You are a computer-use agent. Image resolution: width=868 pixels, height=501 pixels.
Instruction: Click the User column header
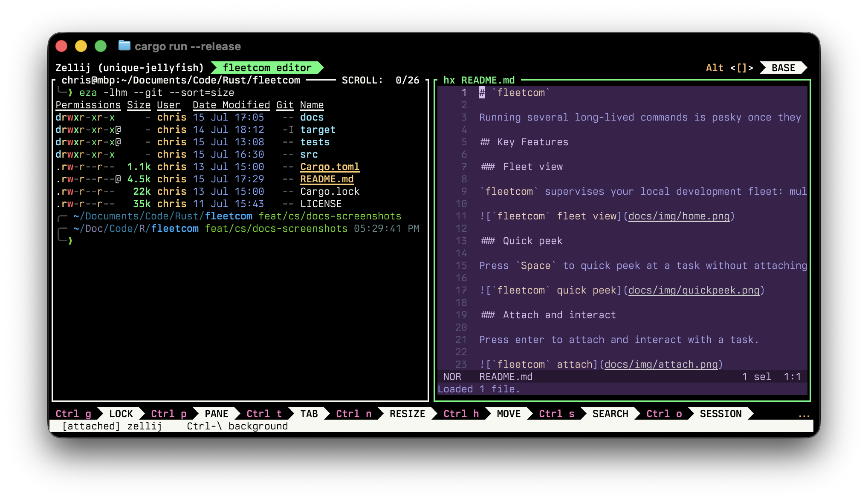(x=168, y=105)
